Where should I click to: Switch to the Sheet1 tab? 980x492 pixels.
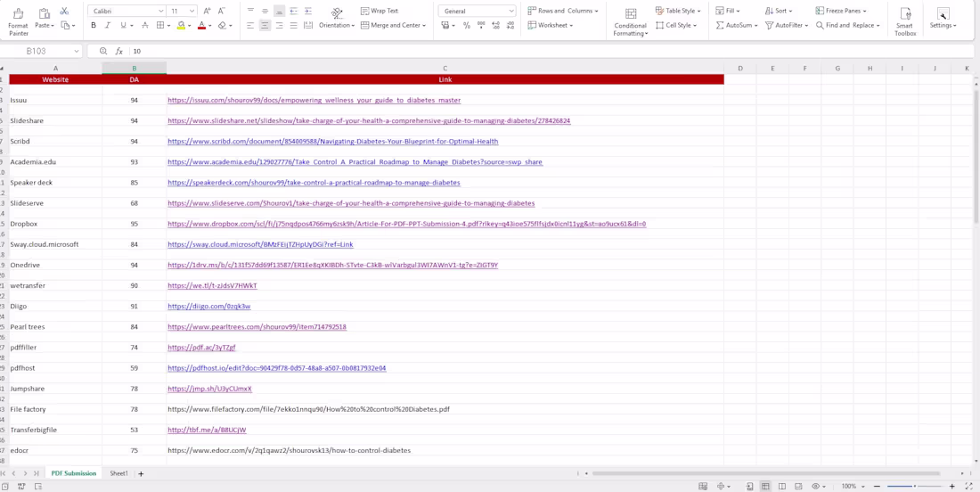[118, 473]
